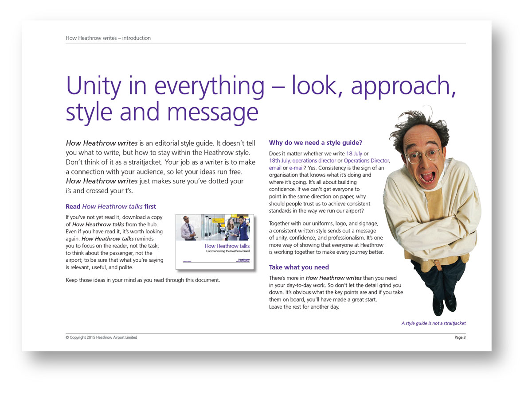Viewport: 532px width, 395px height.
Task: Click the purple '18 July' example text
Action: click(x=354, y=154)
